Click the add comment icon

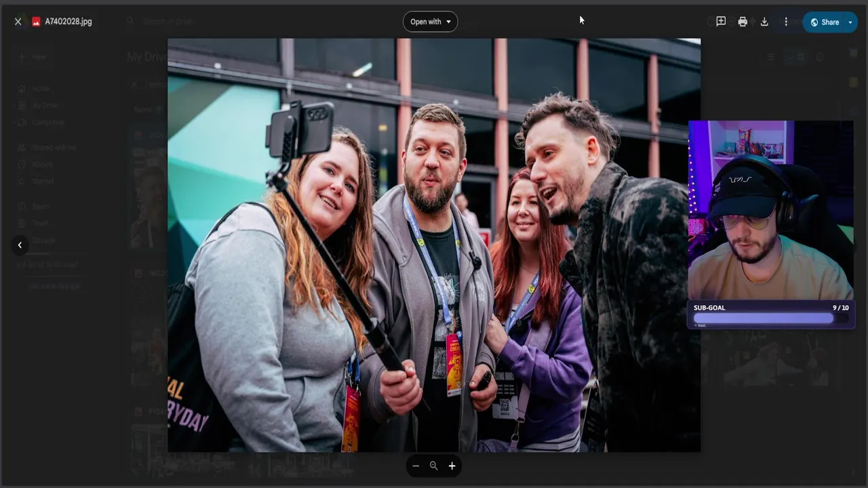coord(721,22)
